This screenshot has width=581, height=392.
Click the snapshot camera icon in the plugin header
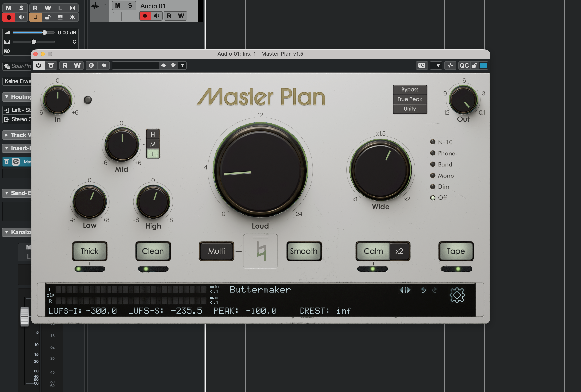[x=422, y=65]
